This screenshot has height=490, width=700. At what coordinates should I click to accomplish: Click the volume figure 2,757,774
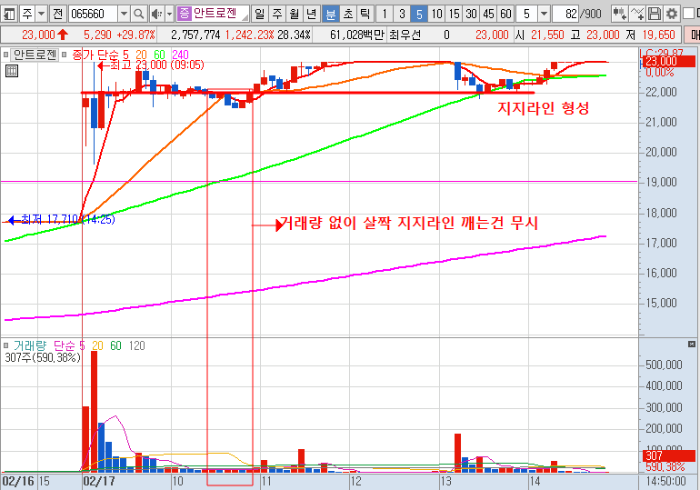tap(196, 35)
